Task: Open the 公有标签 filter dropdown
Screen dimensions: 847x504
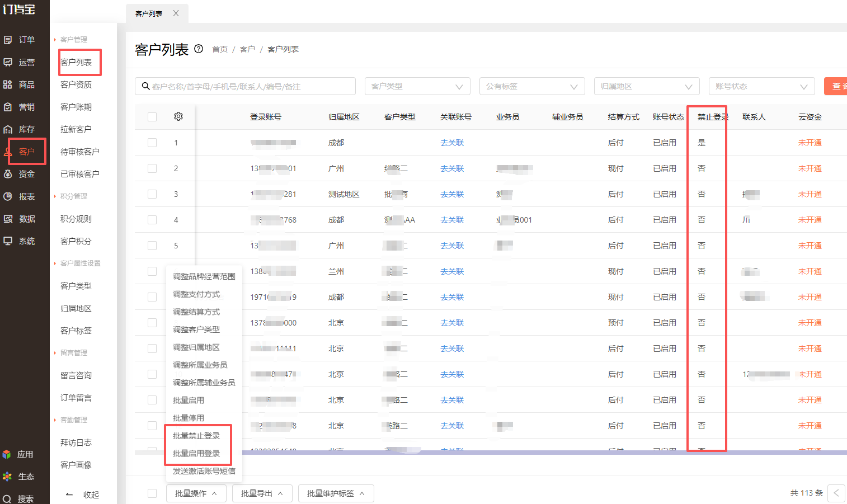Action: [532, 86]
